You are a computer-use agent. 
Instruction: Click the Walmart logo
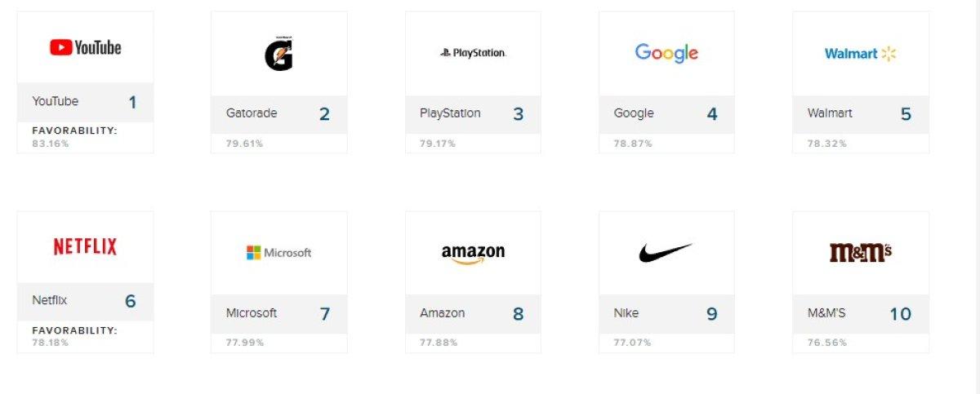tap(860, 54)
